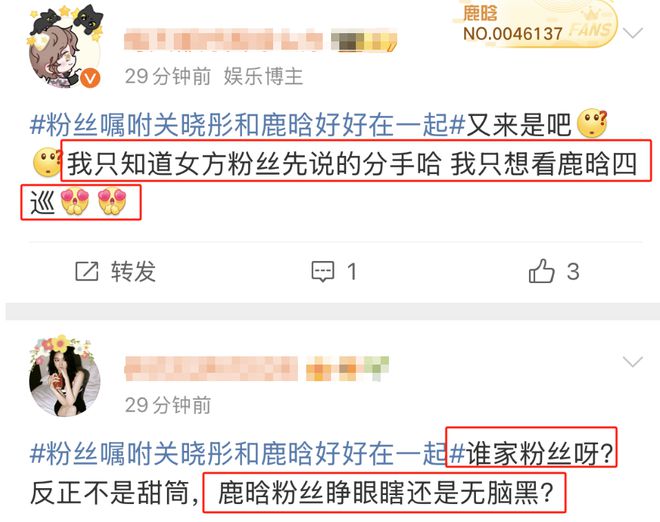Tap the like count 3

coord(573,272)
